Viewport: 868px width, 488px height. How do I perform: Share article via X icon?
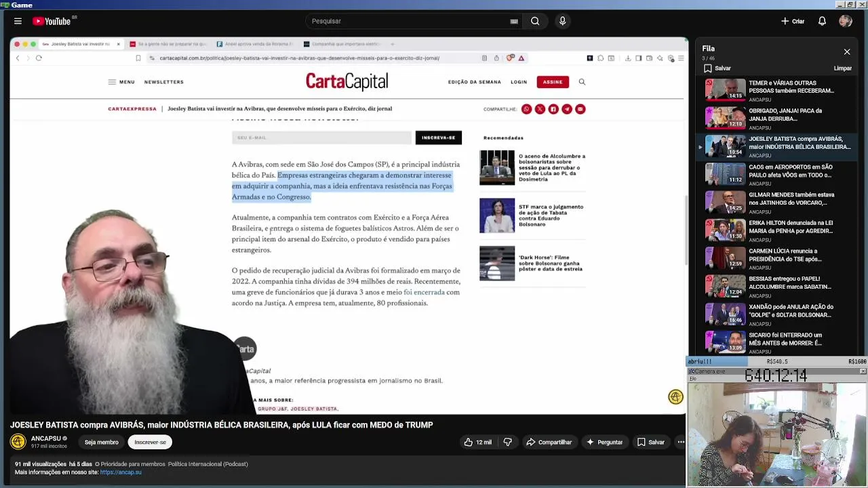click(x=540, y=109)
